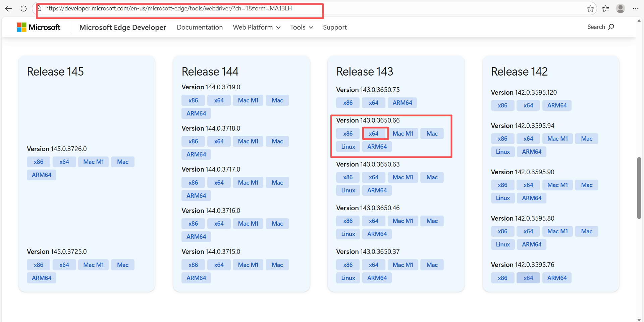
Task: Add this page to favorites star
Action: coord(590,9)
